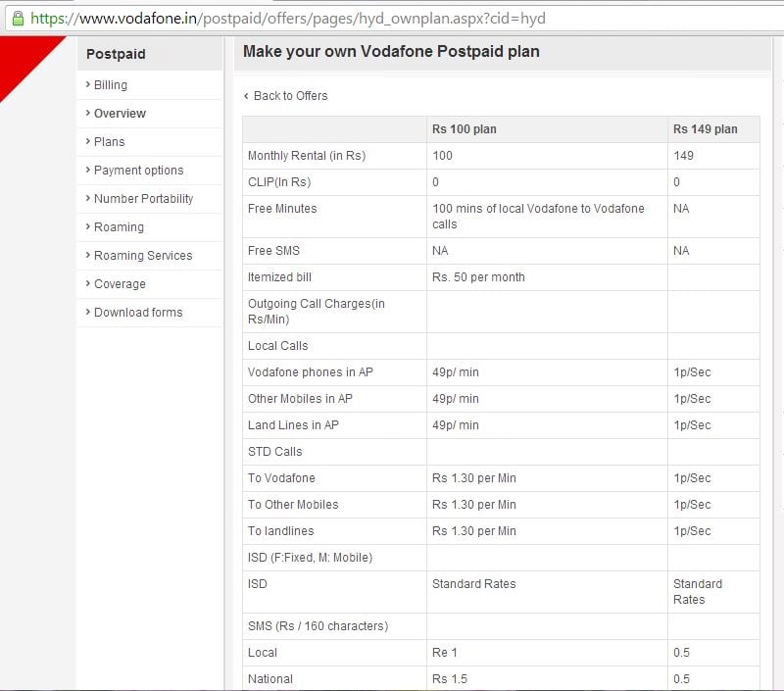The height and width of the screenshot is (691, 784).
Task: Click the 'STD Calls' row label
Action: 275,452
